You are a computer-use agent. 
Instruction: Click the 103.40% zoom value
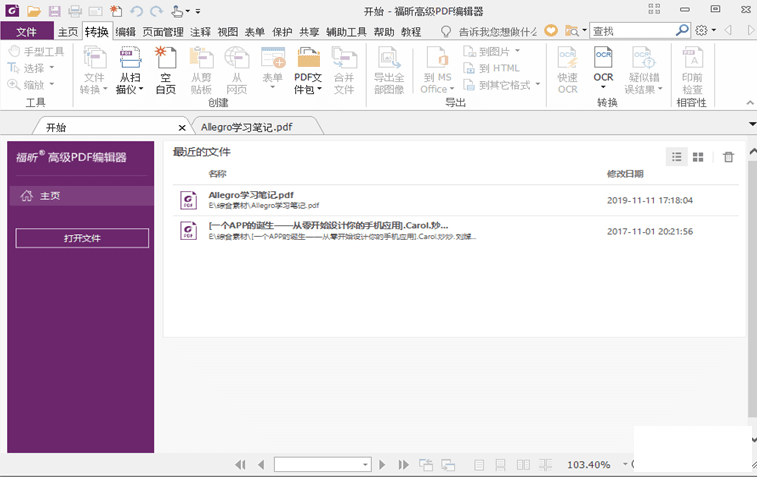coord(589,464)
